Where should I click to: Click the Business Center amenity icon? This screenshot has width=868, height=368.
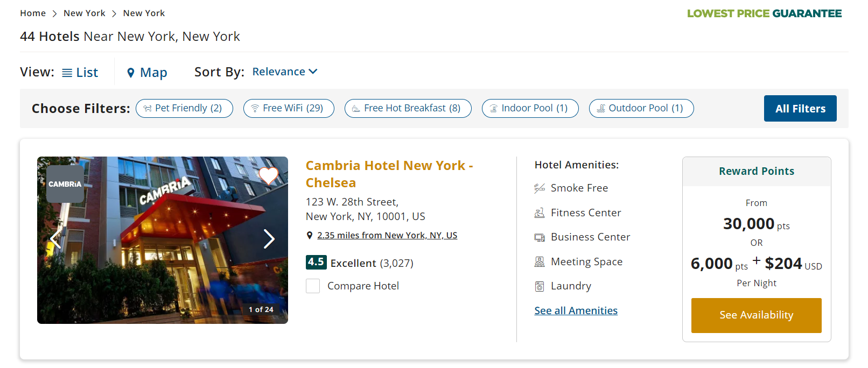click(x=538, y=237)
